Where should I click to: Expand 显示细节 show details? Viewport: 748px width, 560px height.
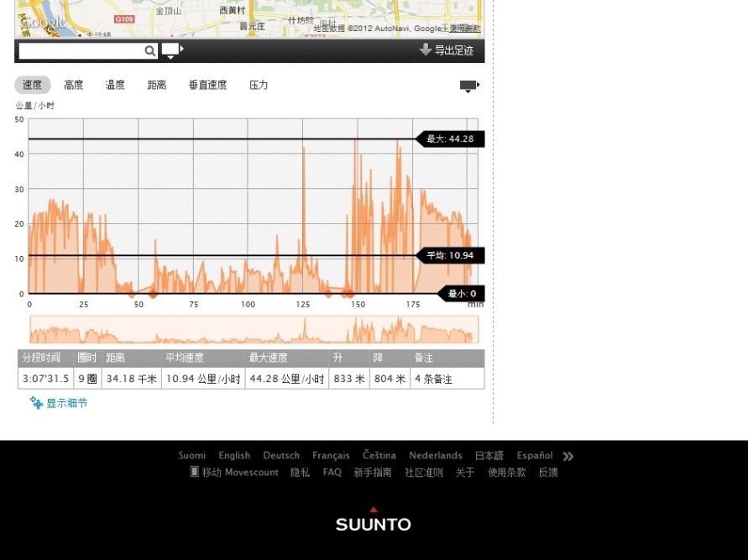point(66,403)
